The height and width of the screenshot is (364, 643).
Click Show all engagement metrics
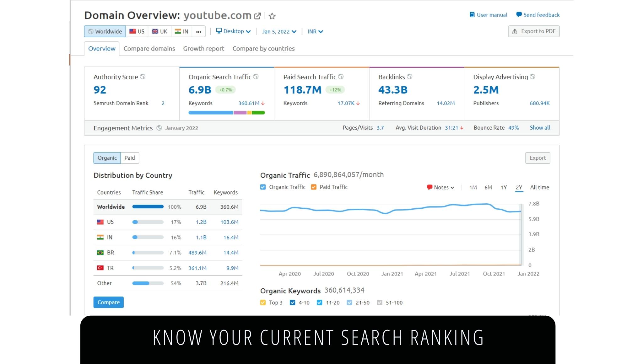click(540, 128)
